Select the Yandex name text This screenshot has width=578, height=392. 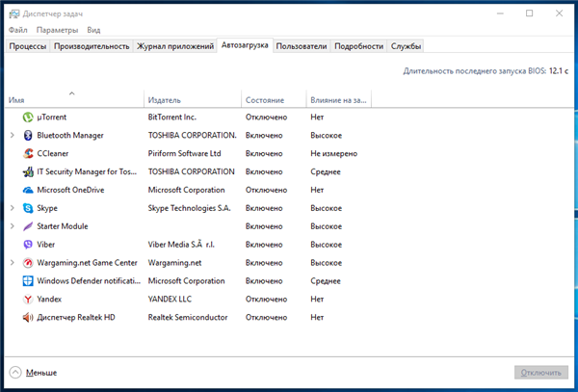click(x=49, y=300)
